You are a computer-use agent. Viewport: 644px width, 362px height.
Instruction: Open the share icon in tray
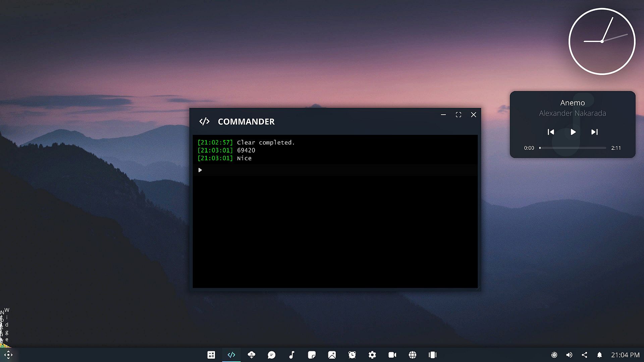coord(584,355)
